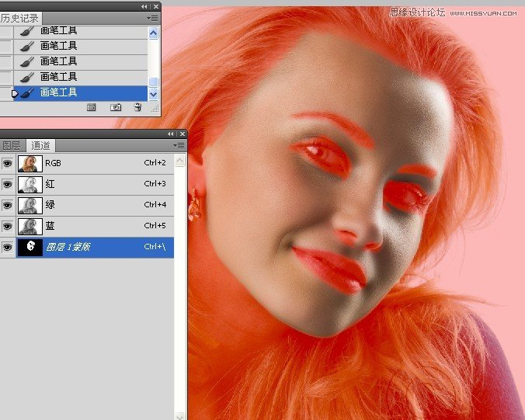Click brush icon of highlighted history state
This screenshot has width=525, height=420.
pos(27,92)
